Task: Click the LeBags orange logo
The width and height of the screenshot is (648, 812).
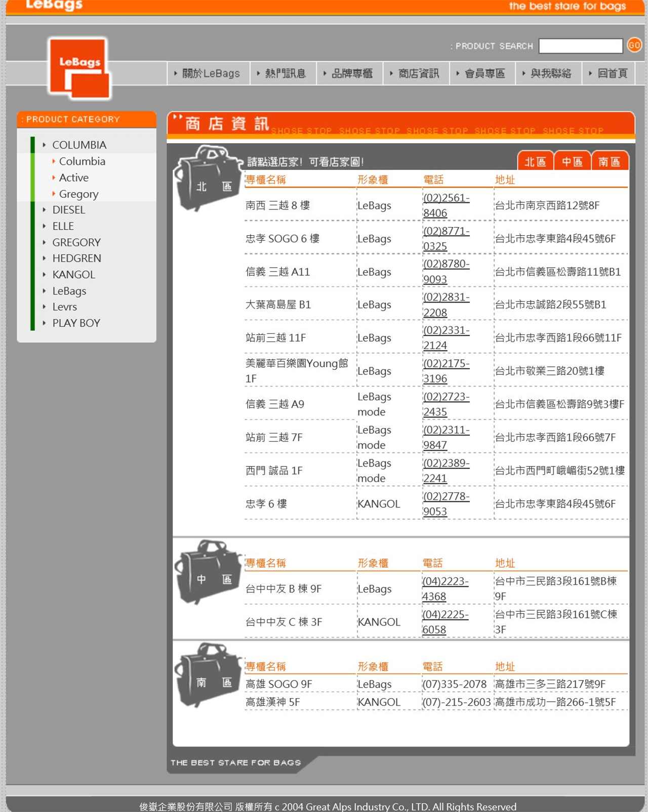Action: pyautogui.click(x=79, y=68)
